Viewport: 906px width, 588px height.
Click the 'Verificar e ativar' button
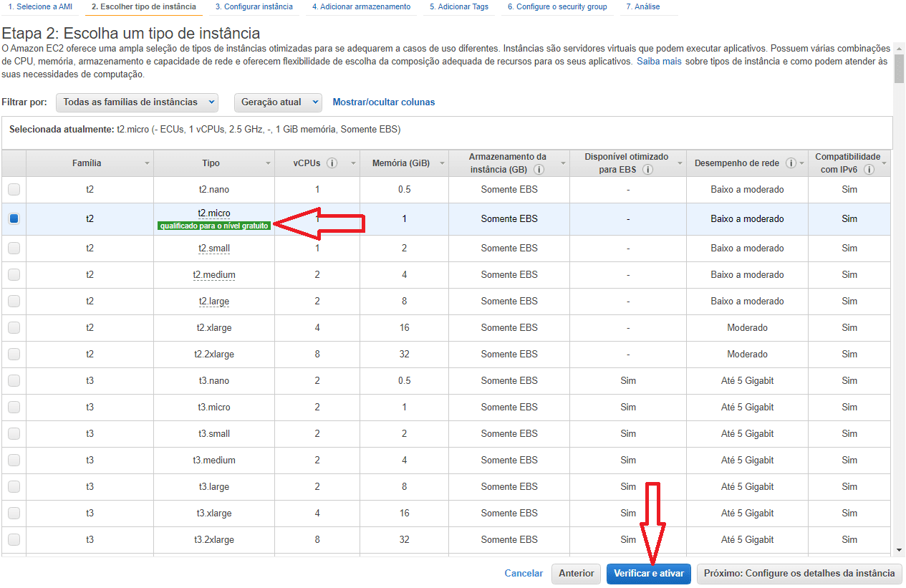[x=649, y=573]
